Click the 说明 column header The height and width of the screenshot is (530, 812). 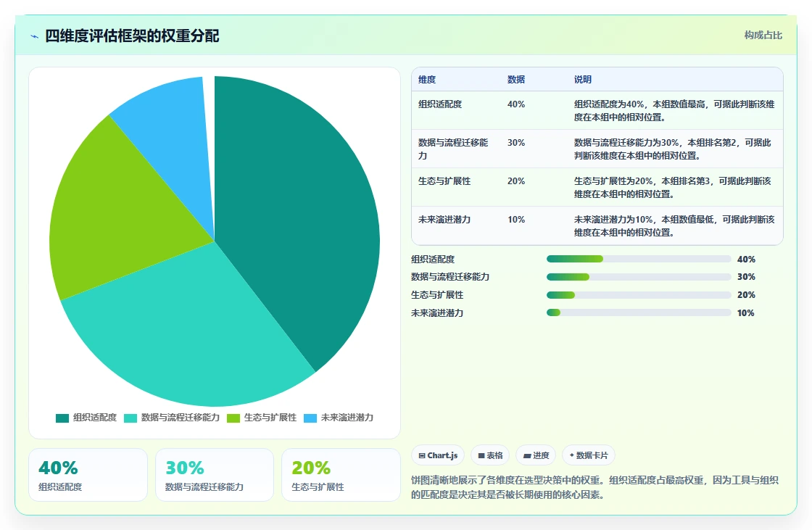click(x=583, y=79)
